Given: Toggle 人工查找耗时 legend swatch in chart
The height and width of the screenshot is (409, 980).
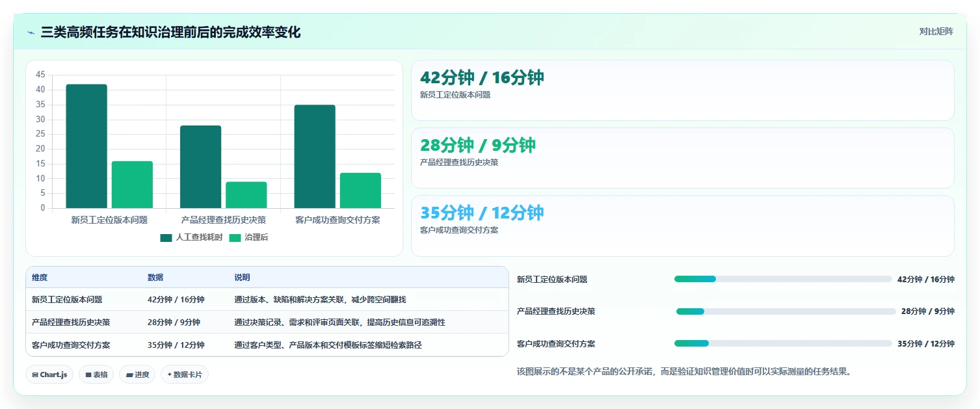Looking at the screenshot, I should tap(166, 238).
